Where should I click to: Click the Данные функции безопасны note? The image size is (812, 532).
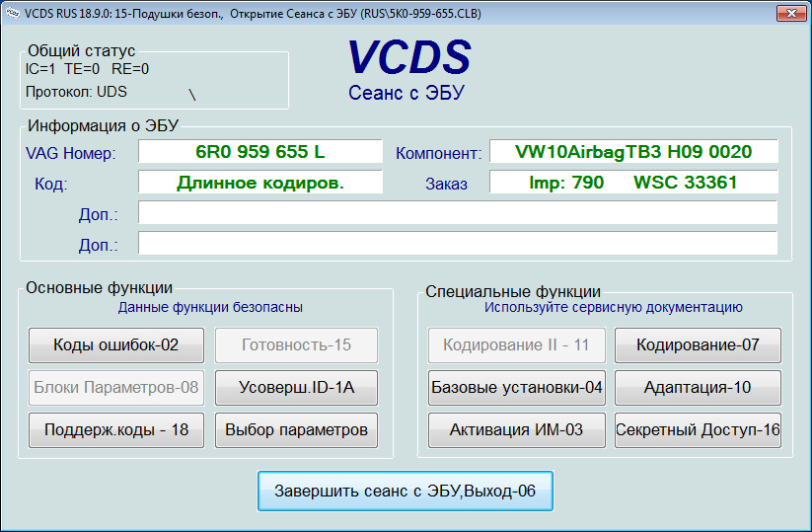[x=210, y=307]
